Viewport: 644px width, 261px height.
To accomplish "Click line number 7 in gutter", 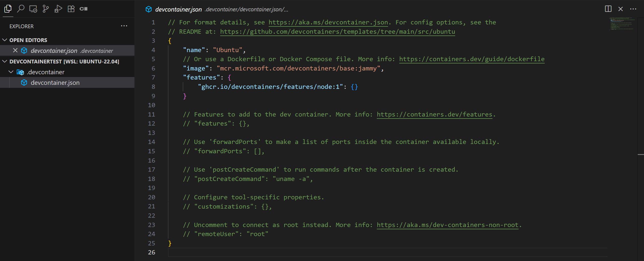I will click(x=153, y=78).
